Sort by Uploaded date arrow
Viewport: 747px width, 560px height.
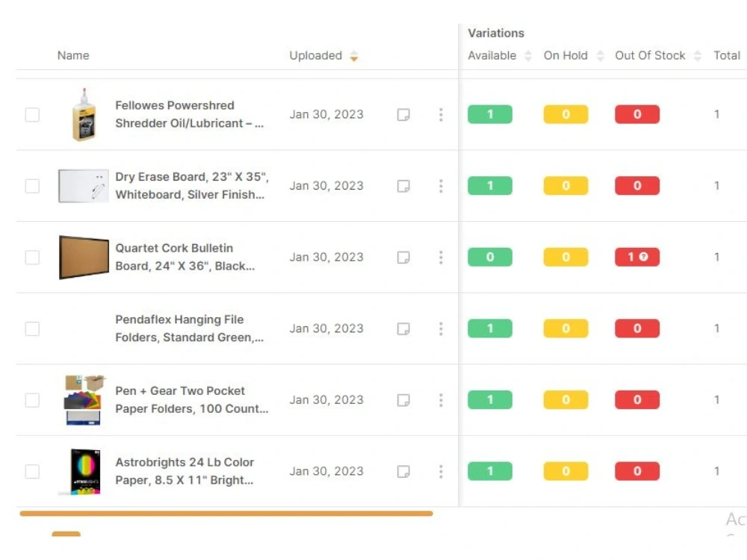coord(353,56)
